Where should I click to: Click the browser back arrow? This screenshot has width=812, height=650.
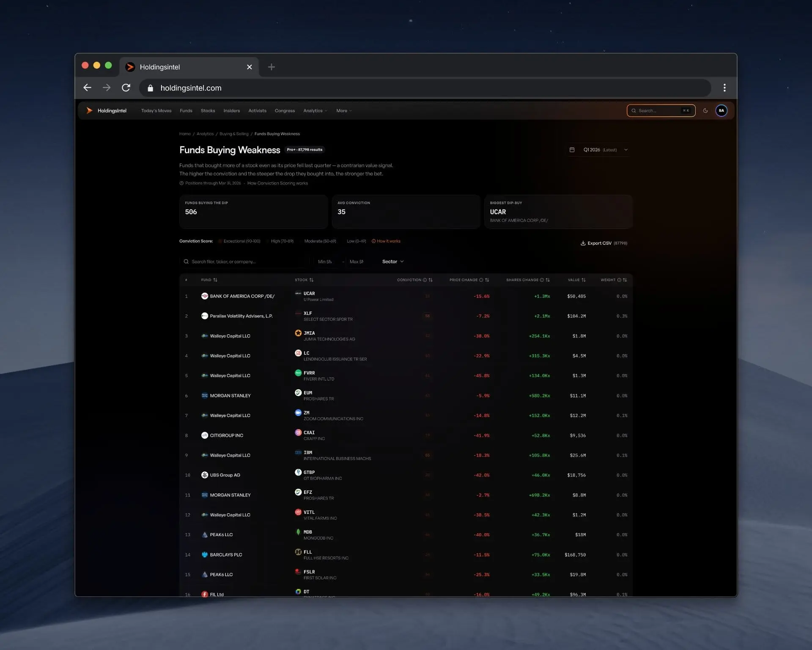88,88
